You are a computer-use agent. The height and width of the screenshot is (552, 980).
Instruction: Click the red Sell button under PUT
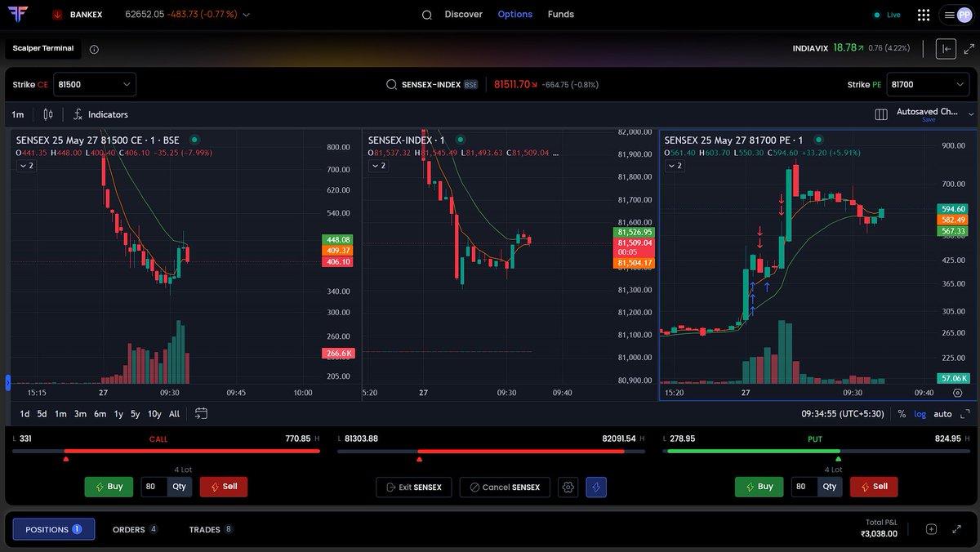click(874, 487)
